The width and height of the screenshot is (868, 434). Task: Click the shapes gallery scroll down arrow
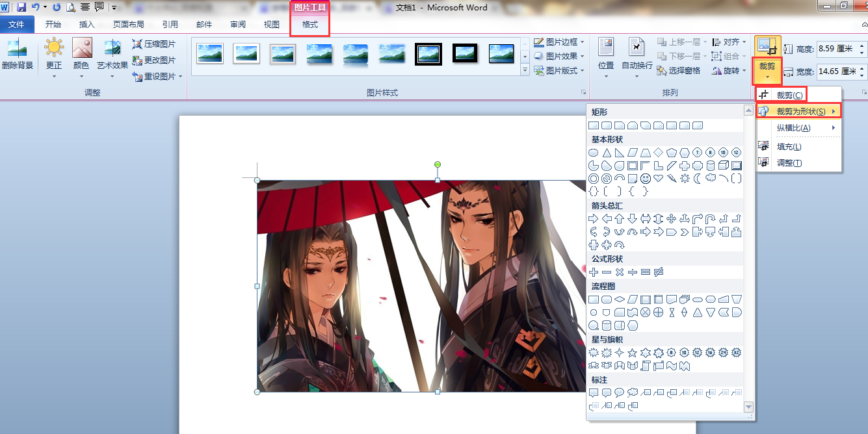(x=748, y=407)
